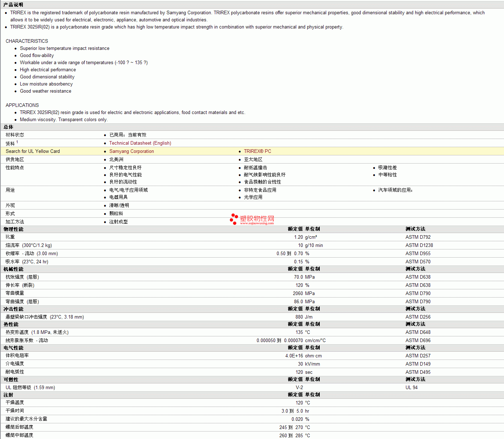This screenshot has width=504, height=439.
Task: Click the 电气/电子应用领域 usage entry
Action: point(128,190)
